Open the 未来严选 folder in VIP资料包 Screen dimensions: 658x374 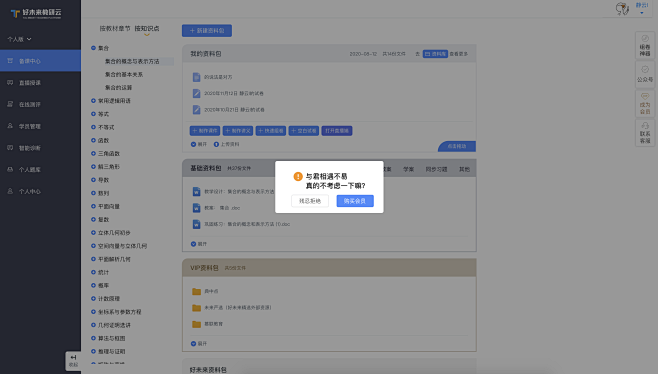coord(238,308)
